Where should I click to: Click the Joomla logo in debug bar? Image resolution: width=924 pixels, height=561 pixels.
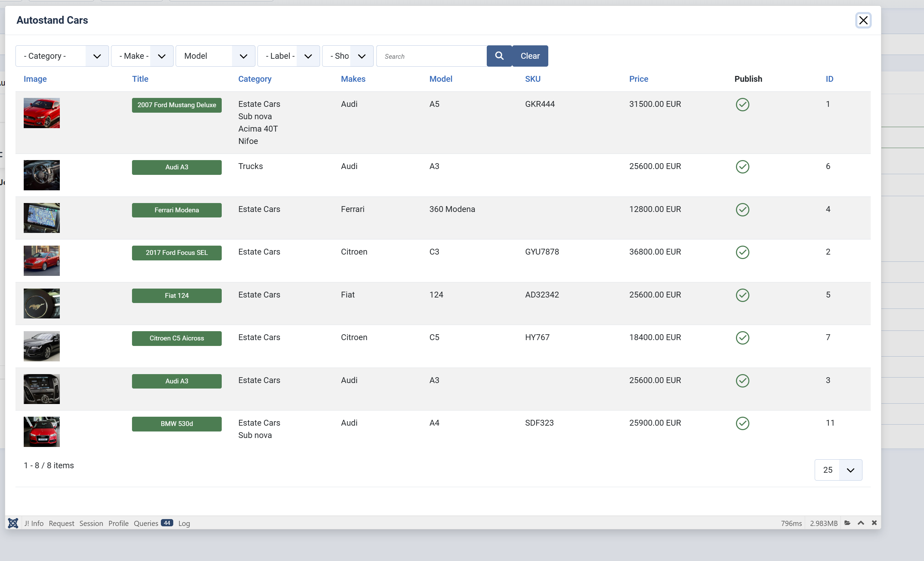13,523
